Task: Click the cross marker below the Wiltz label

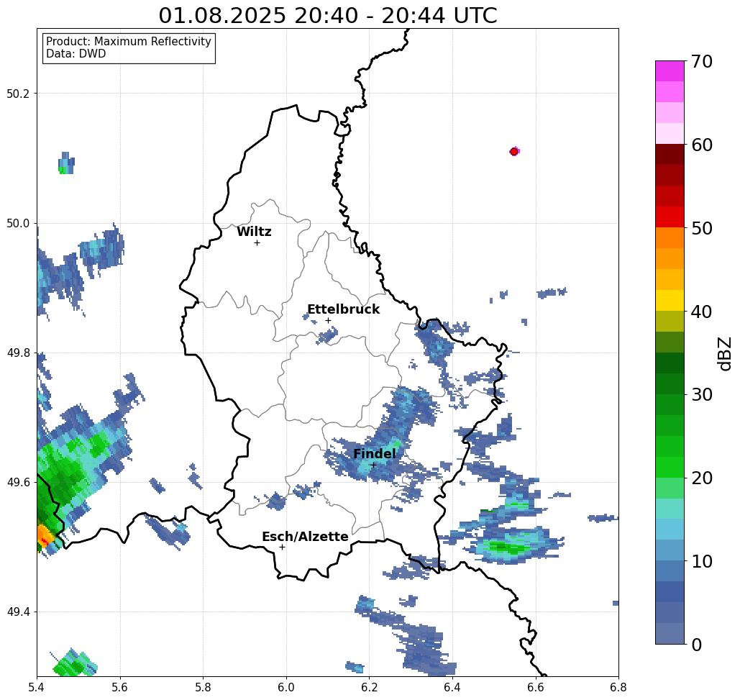Action: coord(257,242)
